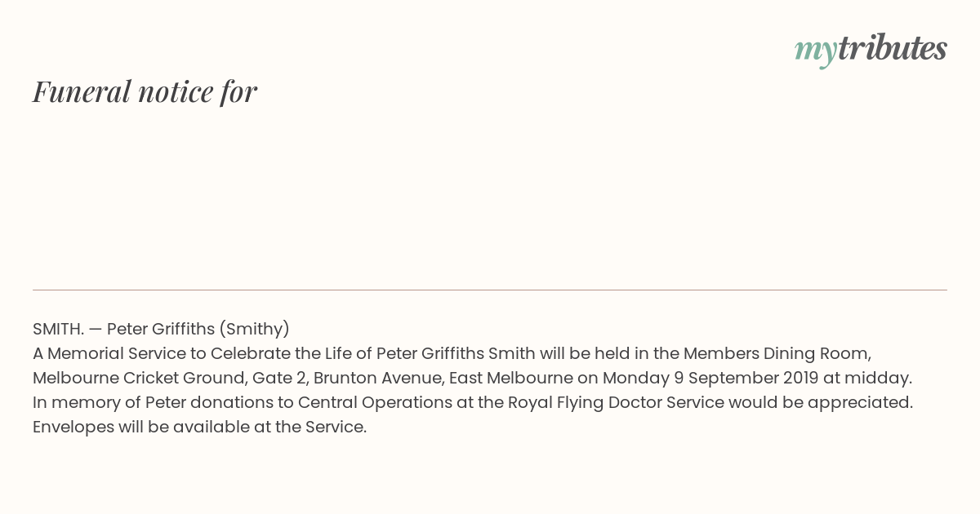Click the "Envelopes will be available" sentence

pyautogui.click(x=199, y=427)
